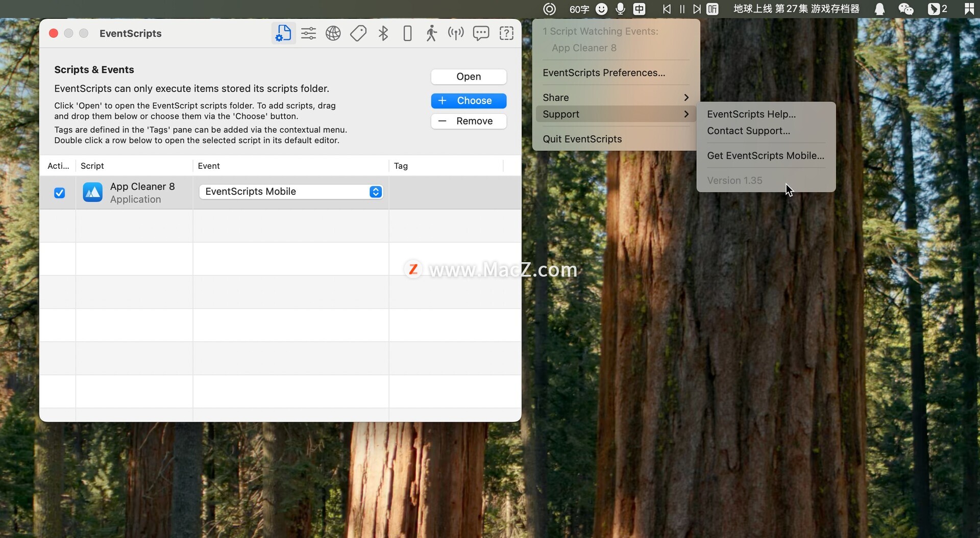
Task: Click the 60字 word count menu bar item
Action: point(579,9)
